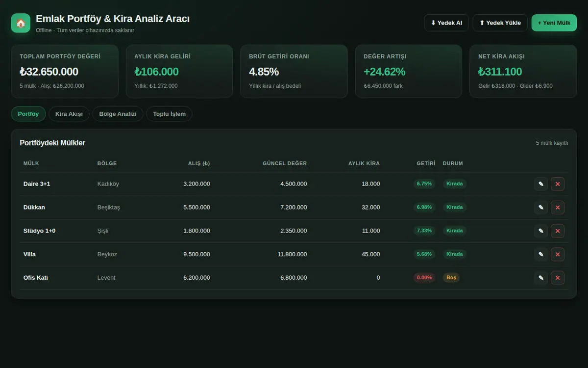Edit the Stüdyo 1+0 property
Screen dimensions: 588x368
541,231
